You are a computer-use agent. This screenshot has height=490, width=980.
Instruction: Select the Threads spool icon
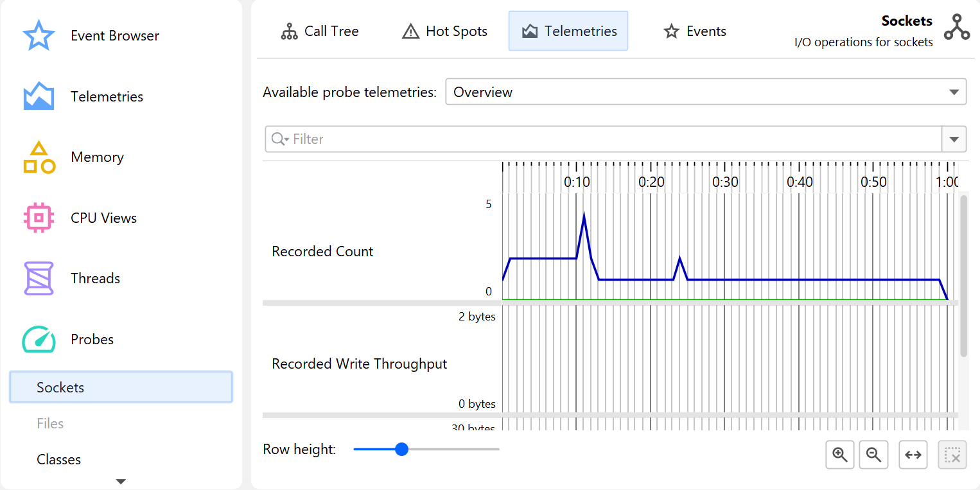point(39,278)
